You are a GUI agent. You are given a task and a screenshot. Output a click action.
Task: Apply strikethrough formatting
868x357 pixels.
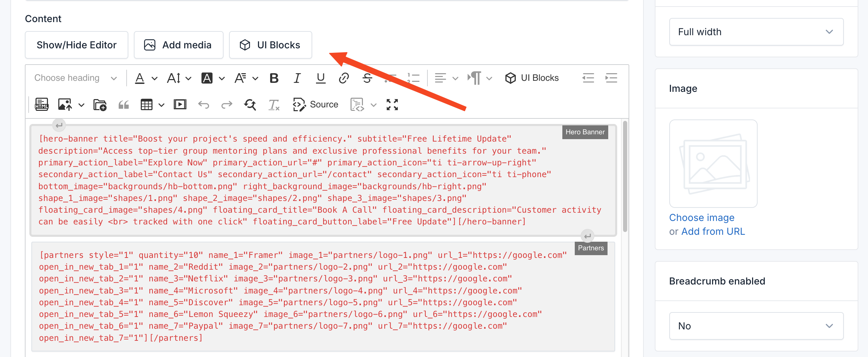tap(367, 78)
